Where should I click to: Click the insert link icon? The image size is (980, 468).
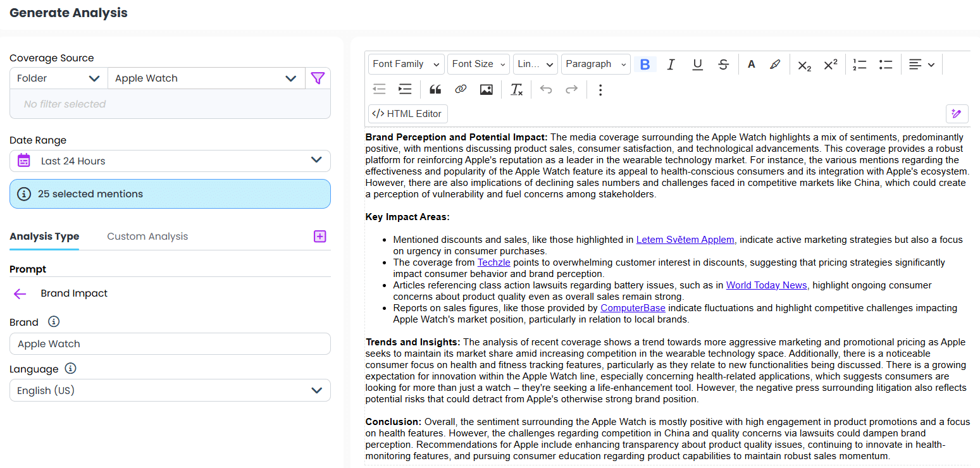tap(461, 90)
